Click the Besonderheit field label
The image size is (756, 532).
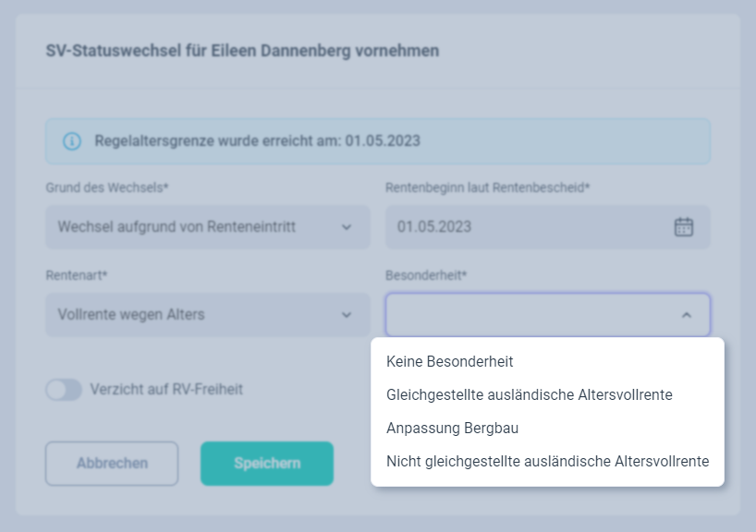(x=426, y=275)
